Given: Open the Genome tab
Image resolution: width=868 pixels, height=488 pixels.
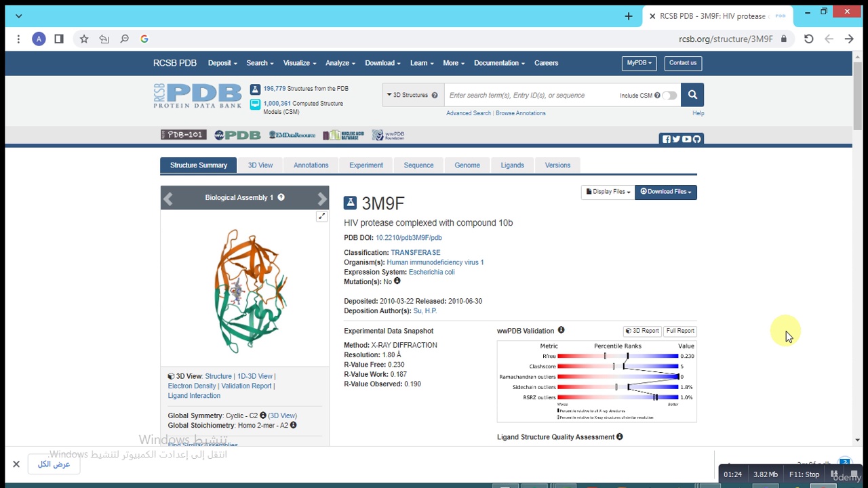Looking at the screenshot, I should 467,165.
